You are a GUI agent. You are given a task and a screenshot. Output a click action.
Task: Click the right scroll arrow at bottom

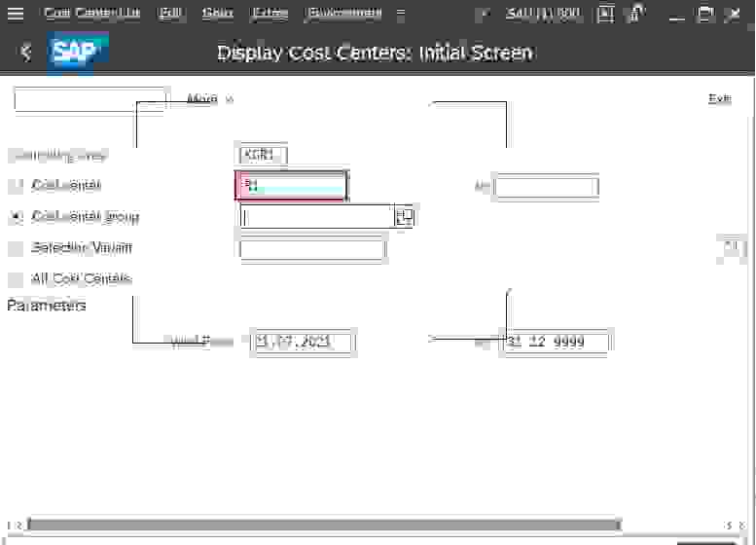coord(730,525)
